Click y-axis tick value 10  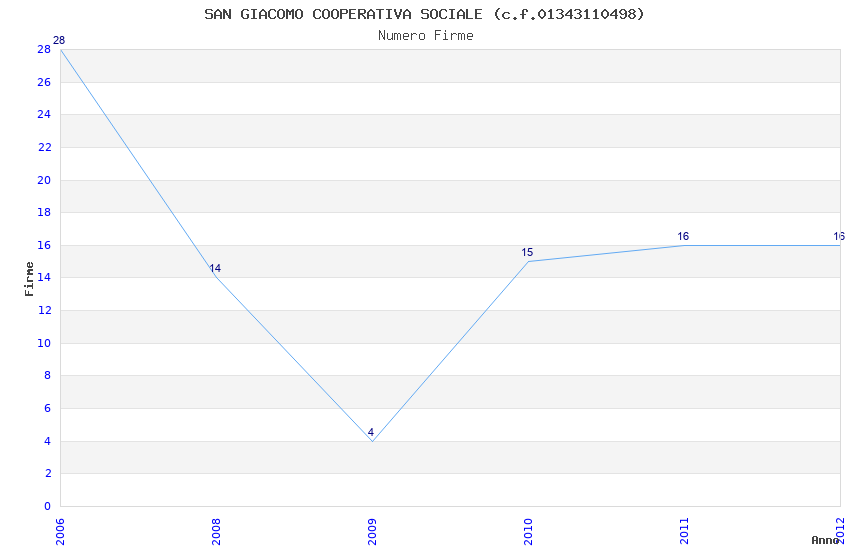click(x=44, y=343)
